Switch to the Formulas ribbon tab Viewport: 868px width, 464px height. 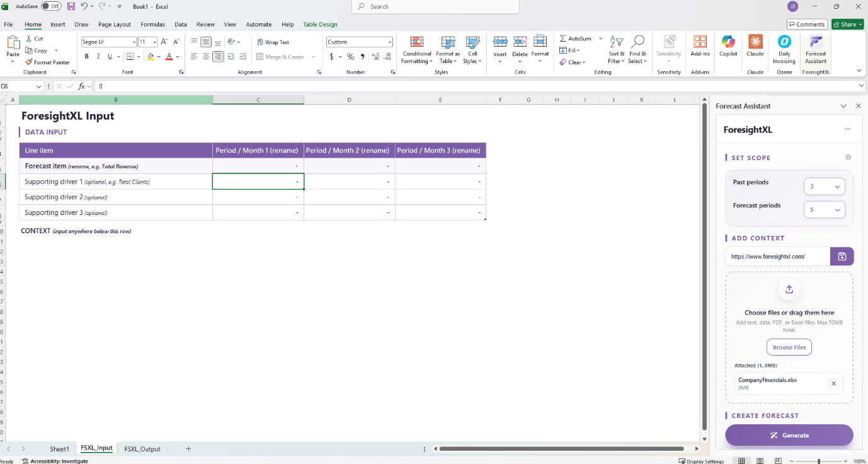(x=152, y=24)
